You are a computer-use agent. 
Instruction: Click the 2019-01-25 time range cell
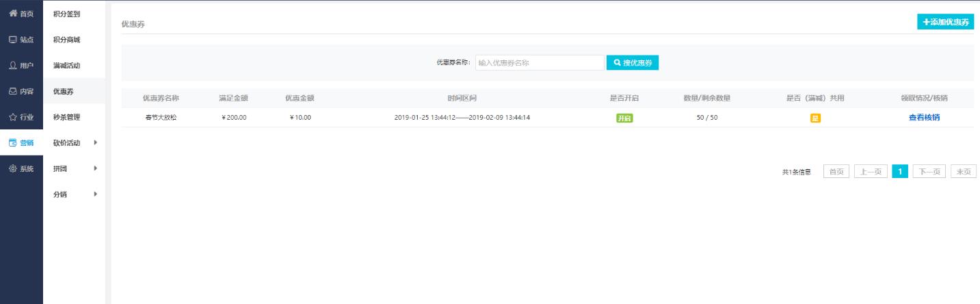462,117
